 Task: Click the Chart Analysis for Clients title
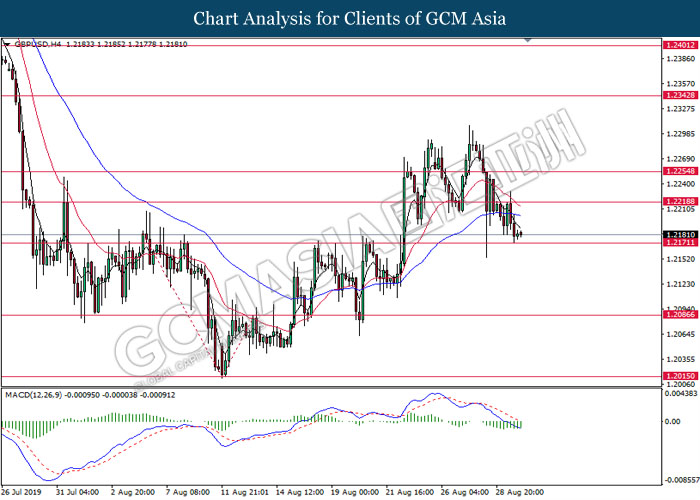tap(350, 18)
